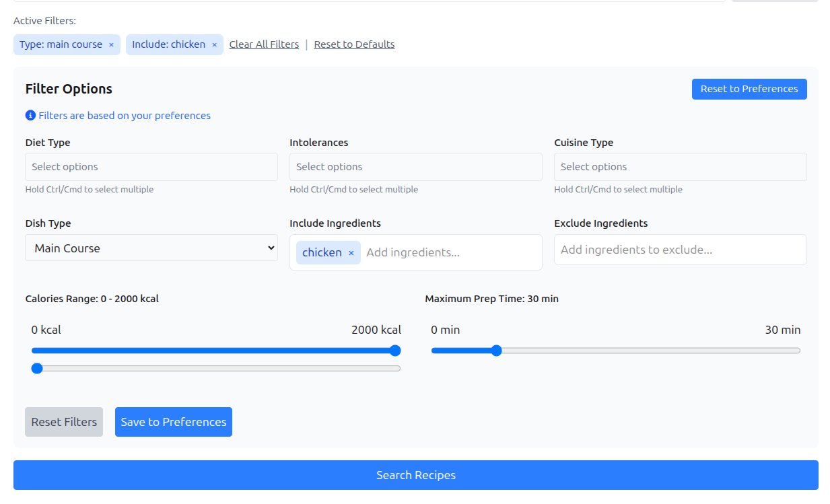The width and height of the screenshot is (830, 504).
Task: Focus the Exclude Ingredients input field
Action: coord(680,250)
